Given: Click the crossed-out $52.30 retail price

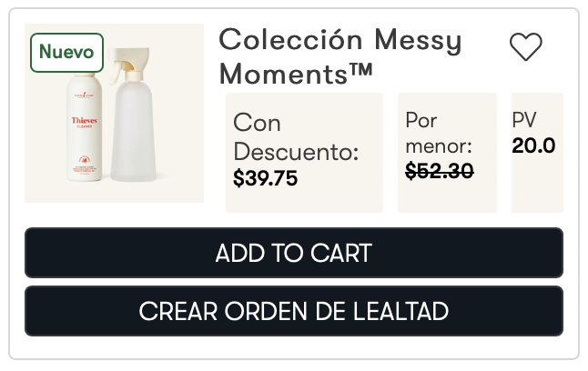Looking at the screenshot, I should click(439, 170).
